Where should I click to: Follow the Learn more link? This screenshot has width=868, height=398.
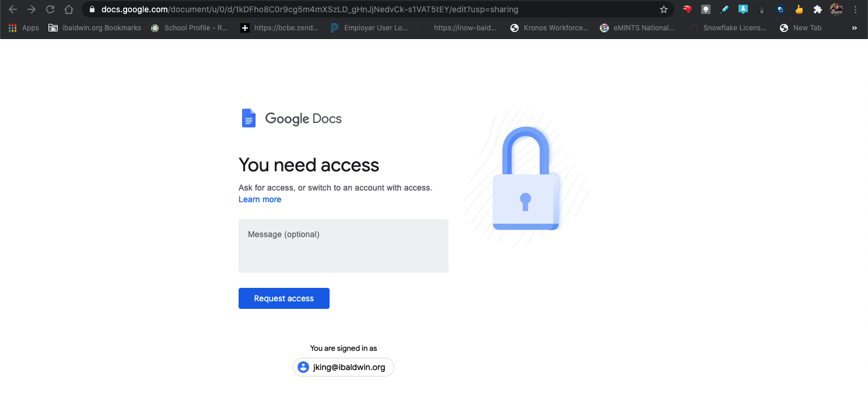coord(260,199)
